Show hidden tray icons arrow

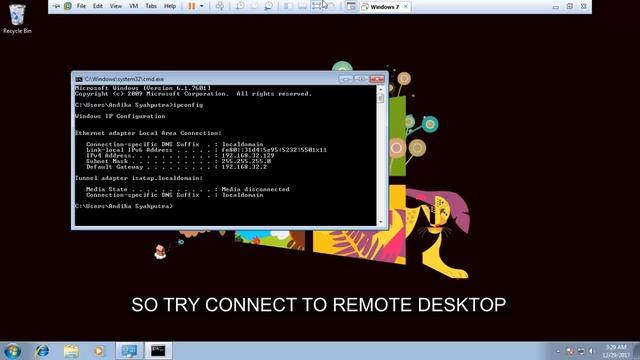558,351
